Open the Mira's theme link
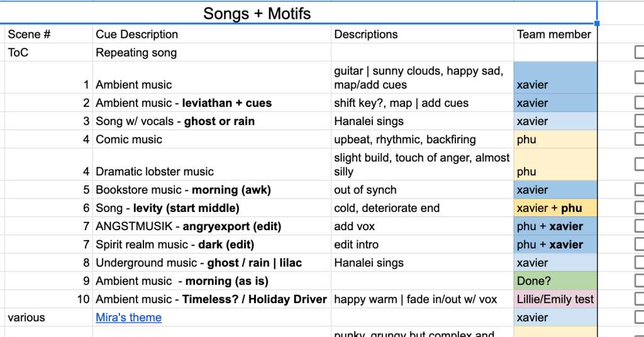Viewport: 644px width, 337px height. point(128,318)
